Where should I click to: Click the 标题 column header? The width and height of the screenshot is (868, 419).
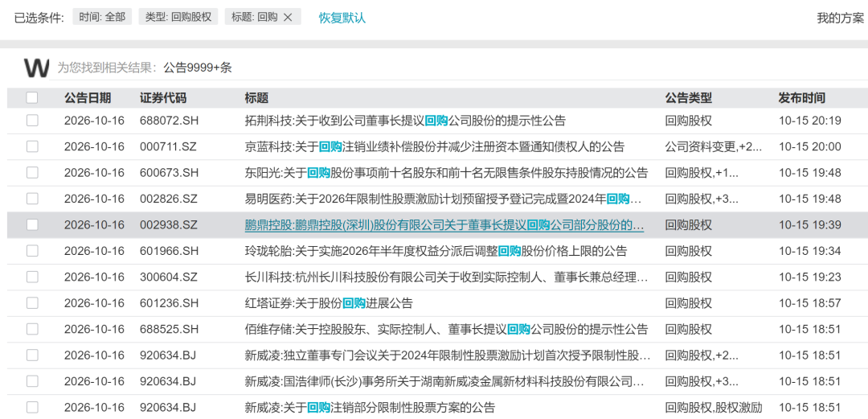pos(256,98)
